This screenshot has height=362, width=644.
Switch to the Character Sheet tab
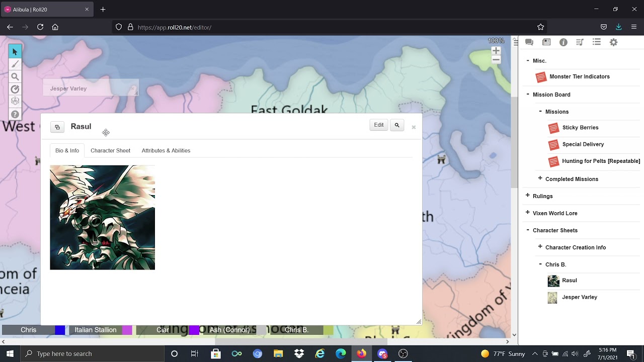[110, 151]
